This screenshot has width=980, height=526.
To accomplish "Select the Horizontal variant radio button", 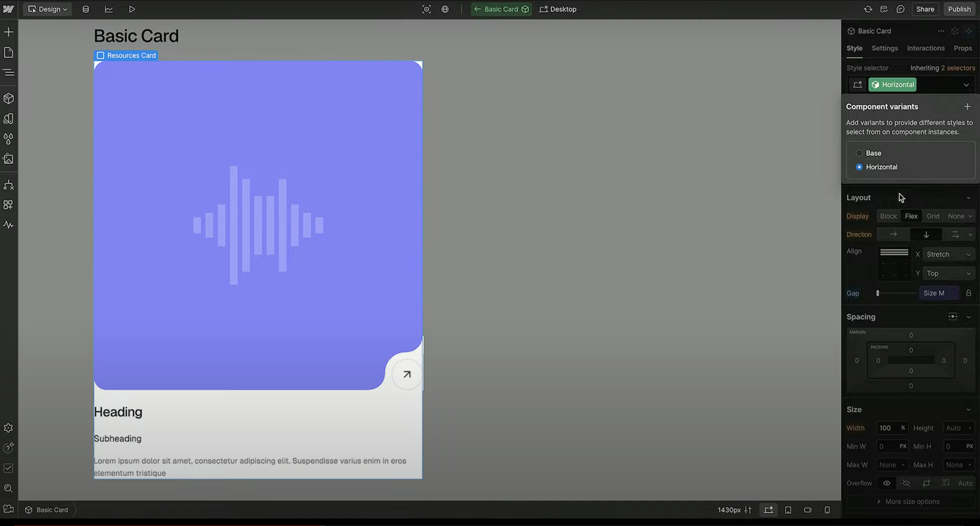I will pyautogui.click(x=859, y=167).
